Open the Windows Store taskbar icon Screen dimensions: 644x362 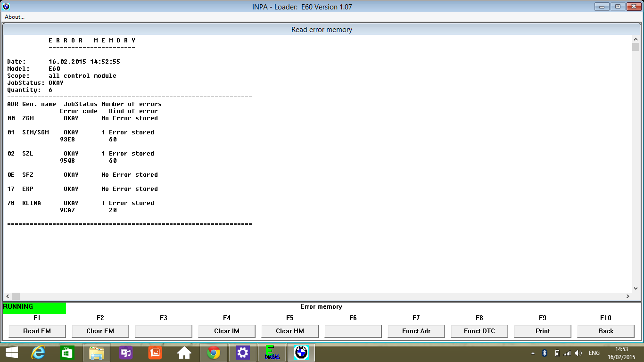coord(67,353)
